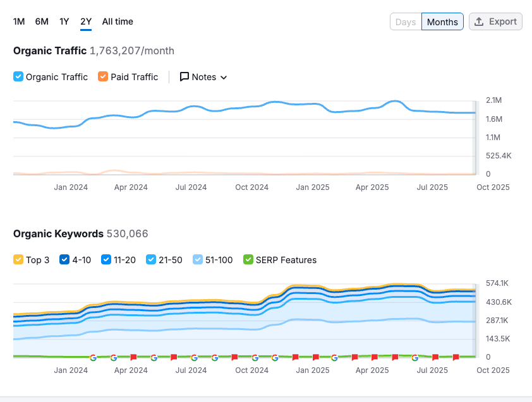
Task: Toggle the Paid Traffic checkbox
Action: [x=103, y=77]
